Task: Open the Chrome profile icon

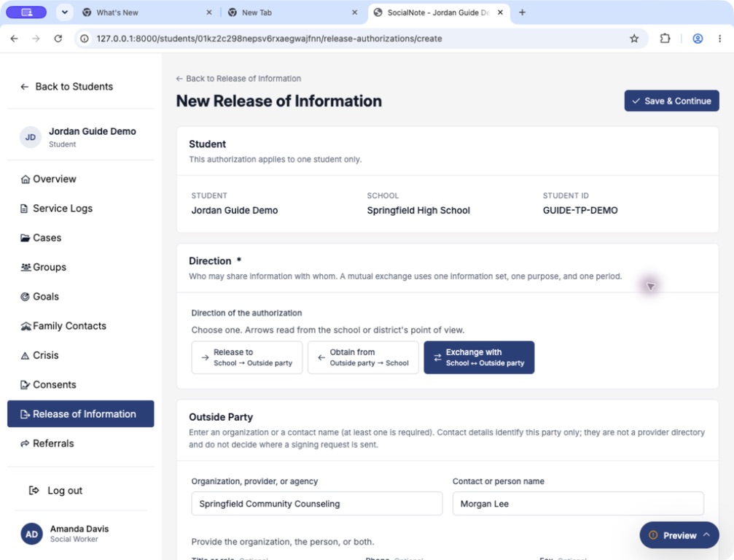Action: click(x=698, y=39)
